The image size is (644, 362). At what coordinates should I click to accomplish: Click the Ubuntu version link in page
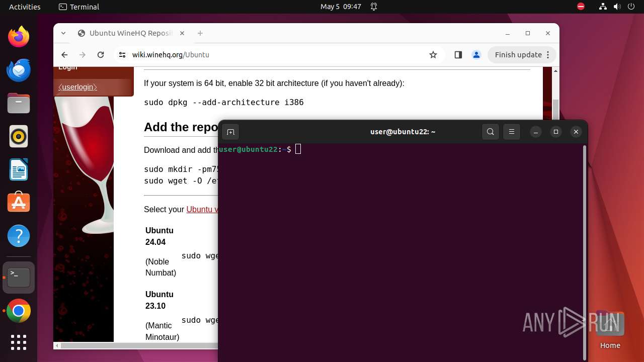pyautogui.click(x=202, y=209)
